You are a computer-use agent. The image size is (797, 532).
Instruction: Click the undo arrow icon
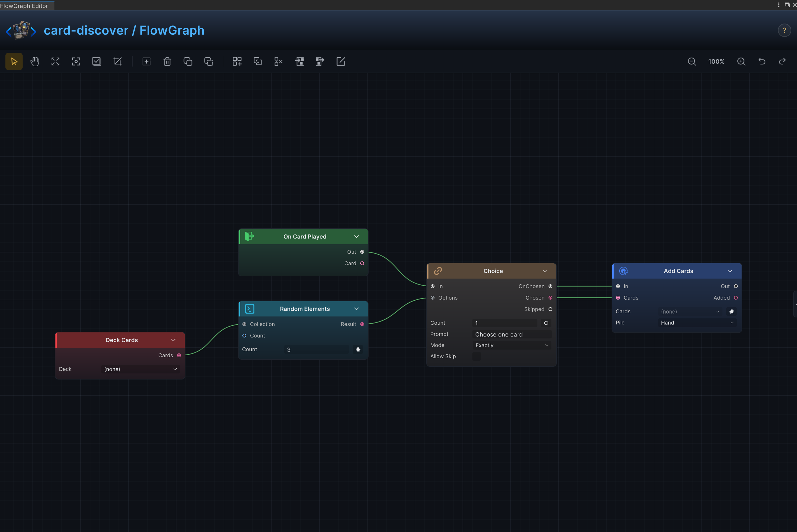(x=762, y=61)
